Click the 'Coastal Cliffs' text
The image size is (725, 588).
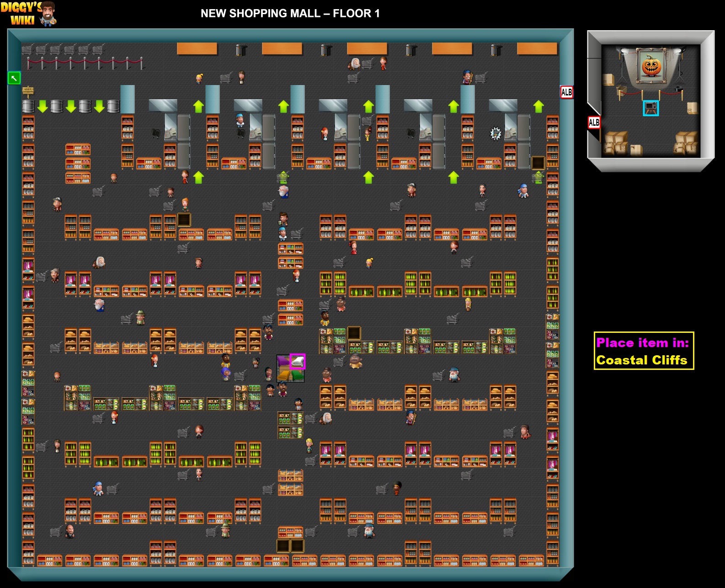642,360
